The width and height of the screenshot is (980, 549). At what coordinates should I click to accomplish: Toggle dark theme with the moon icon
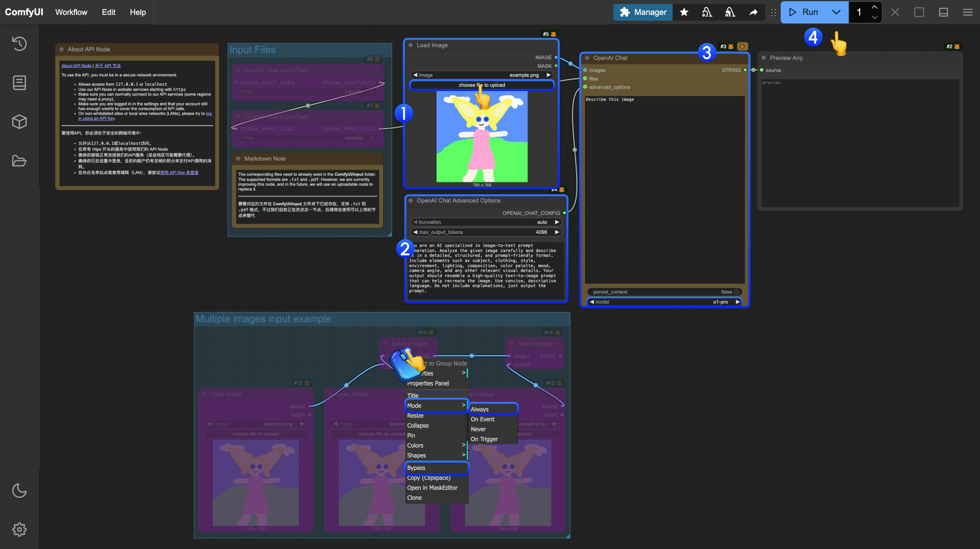19,491
